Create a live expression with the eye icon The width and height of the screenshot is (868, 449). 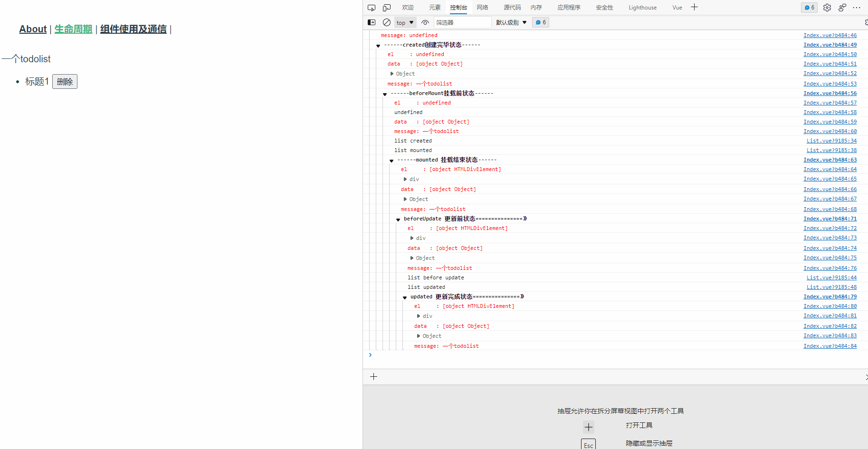click(x=425, y=22)
